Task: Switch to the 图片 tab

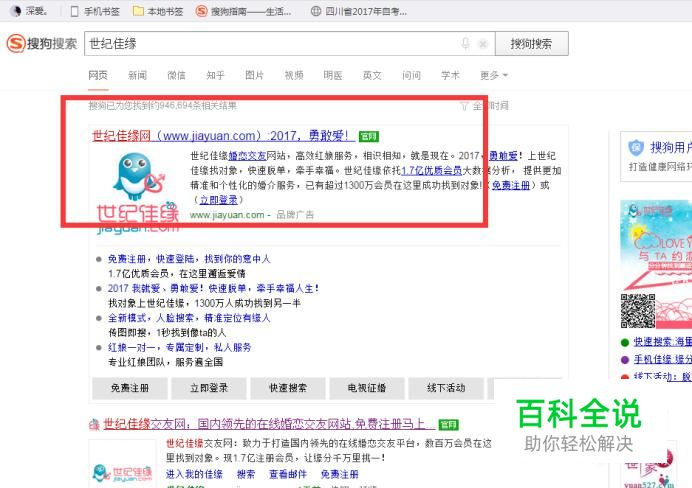Action: pos(255,75)
